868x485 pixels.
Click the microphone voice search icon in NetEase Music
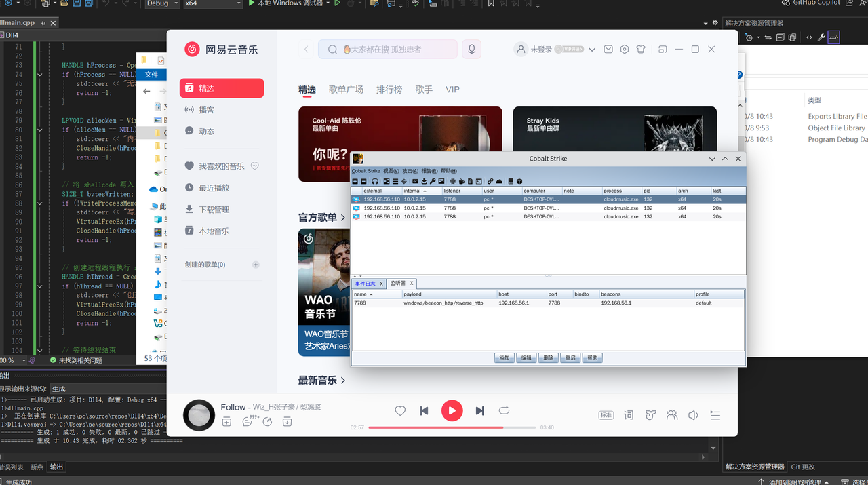point(472,49)
